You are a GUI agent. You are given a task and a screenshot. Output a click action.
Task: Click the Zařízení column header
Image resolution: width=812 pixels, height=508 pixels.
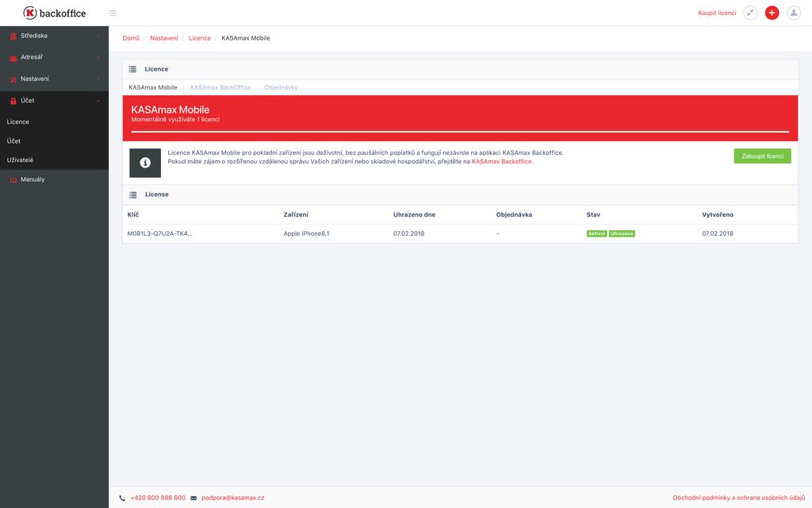[x=296, y=214]
